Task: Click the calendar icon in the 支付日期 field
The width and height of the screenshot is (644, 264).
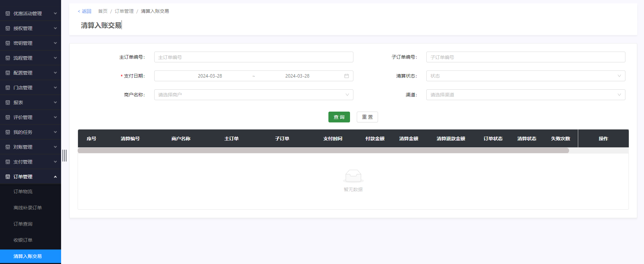Action: (346, 76)
